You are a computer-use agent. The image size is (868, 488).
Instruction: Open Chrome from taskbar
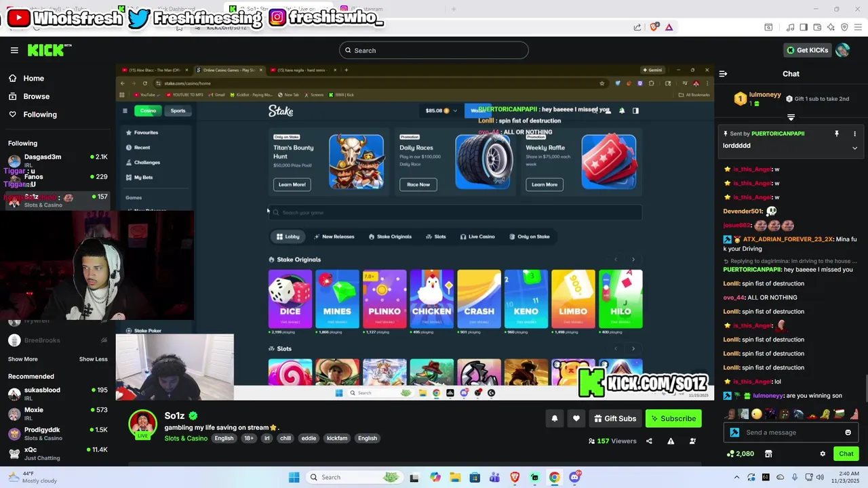click(554, 477)
